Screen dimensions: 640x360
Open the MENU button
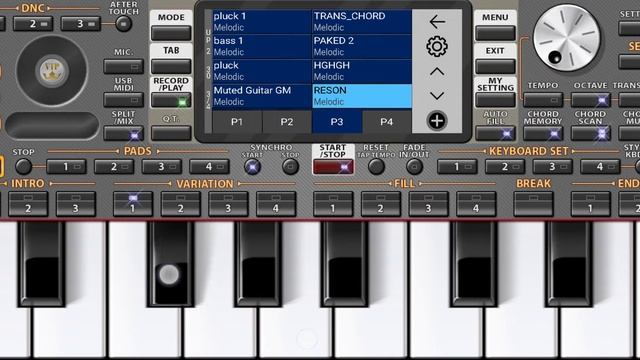[495, 33]
